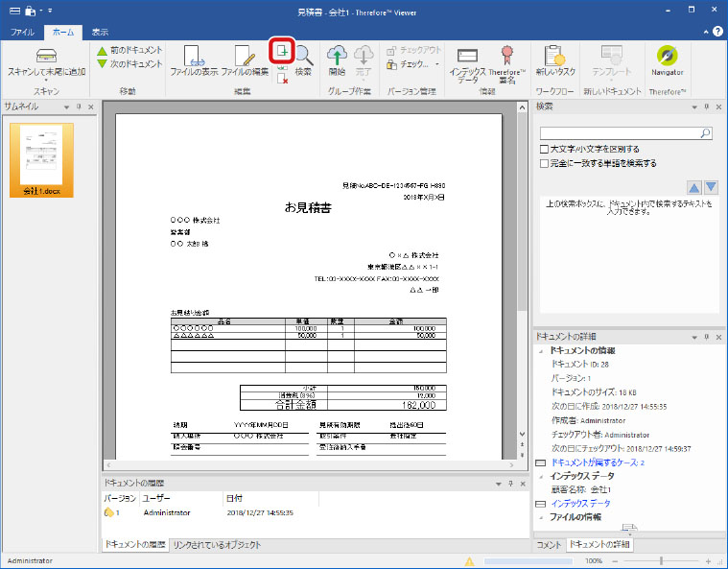Screen dimensions: 728x569
Task: Collapse the インデックス データ section
Action: (541, 476)
